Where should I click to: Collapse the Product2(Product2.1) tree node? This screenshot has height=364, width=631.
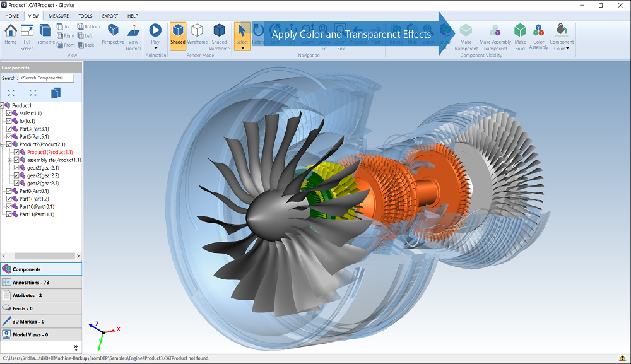pyautogui.click(x=2, y=144)
